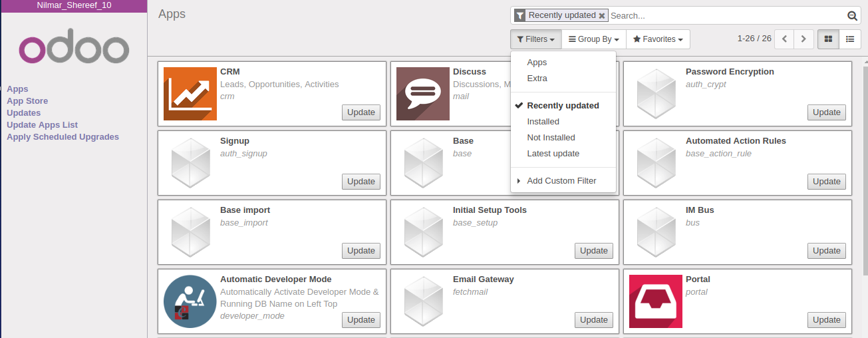Click the Portal app icon
868x338 pixels.
click(x=655, y=301)
